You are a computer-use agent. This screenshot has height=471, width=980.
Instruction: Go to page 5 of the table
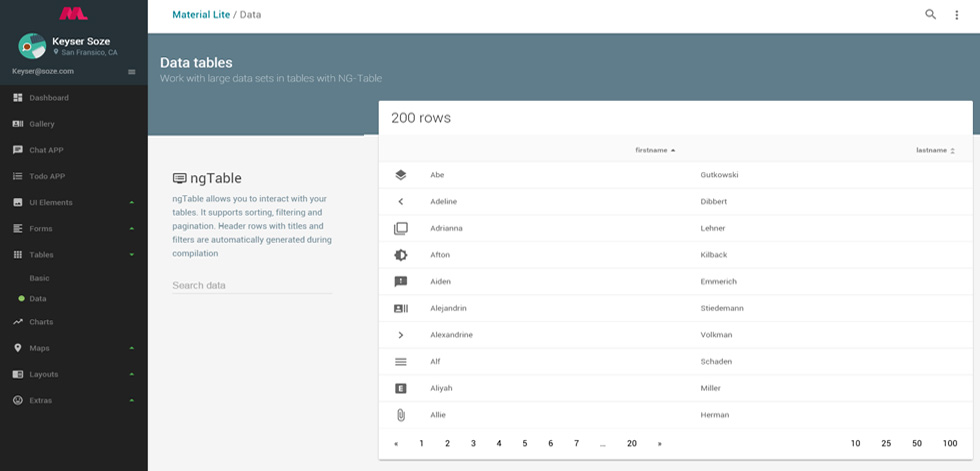tap(524, 444)
